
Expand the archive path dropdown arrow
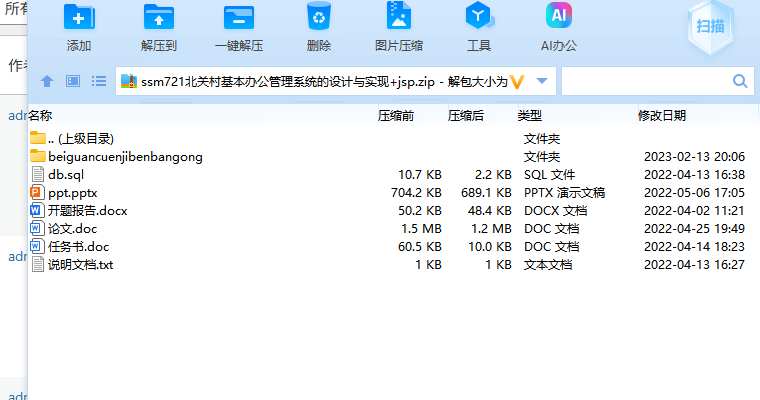542,81
